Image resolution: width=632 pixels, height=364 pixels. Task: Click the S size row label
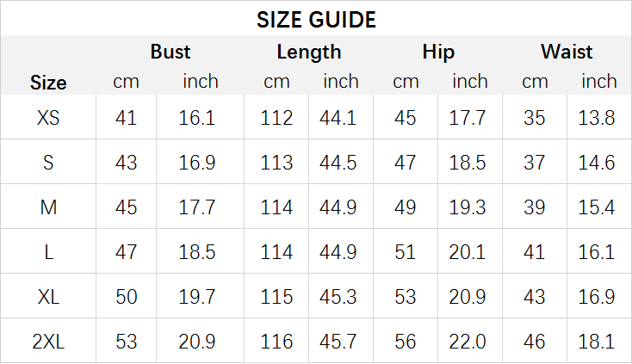(48, 163)
